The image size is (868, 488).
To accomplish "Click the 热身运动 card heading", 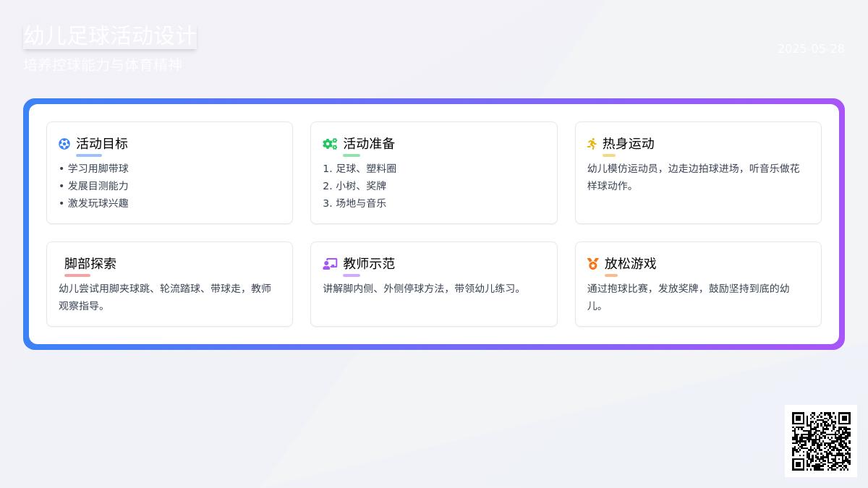I will point(629,144).
